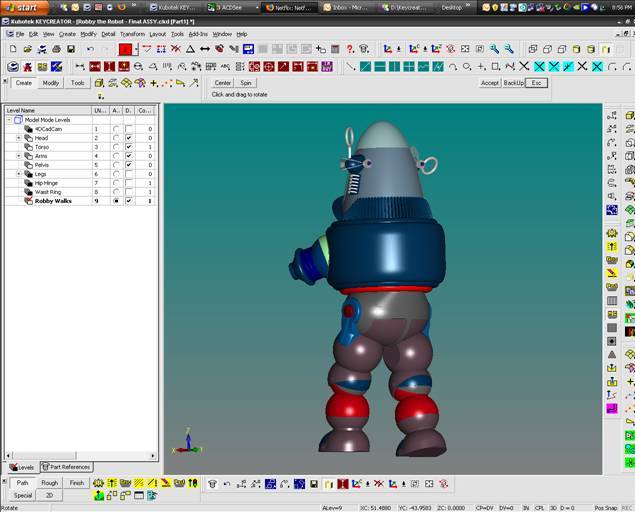Click the blue-red axis icon in top toolbar
The width and height of the screenshot is (635, 512).
(388, 49)
